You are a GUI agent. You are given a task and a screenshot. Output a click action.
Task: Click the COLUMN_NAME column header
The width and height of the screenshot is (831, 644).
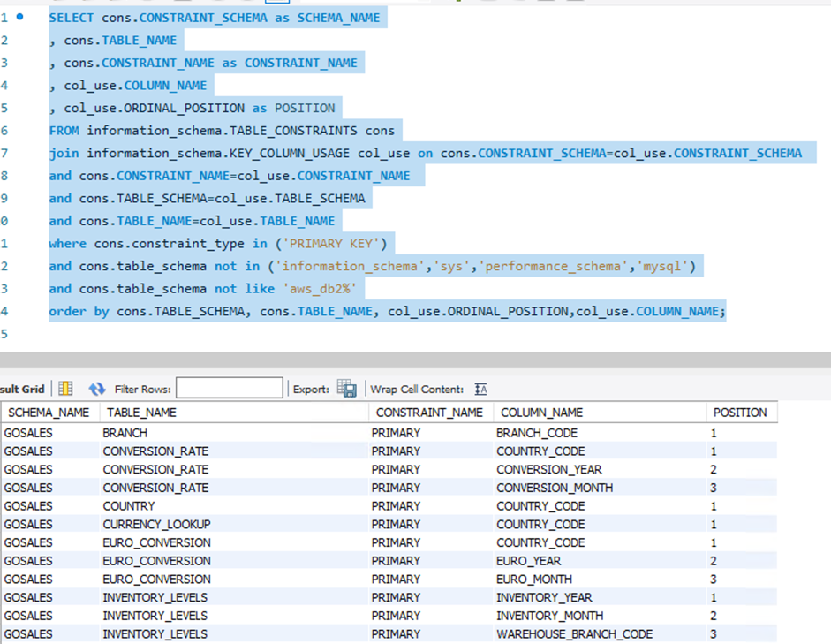(x=541, y=413)
